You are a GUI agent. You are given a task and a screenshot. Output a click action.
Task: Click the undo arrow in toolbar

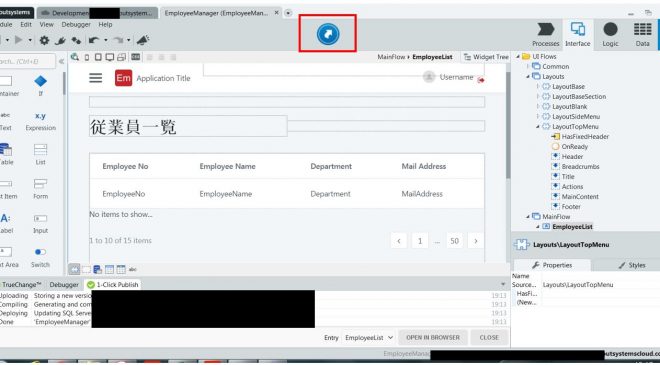tap(93, 40)
